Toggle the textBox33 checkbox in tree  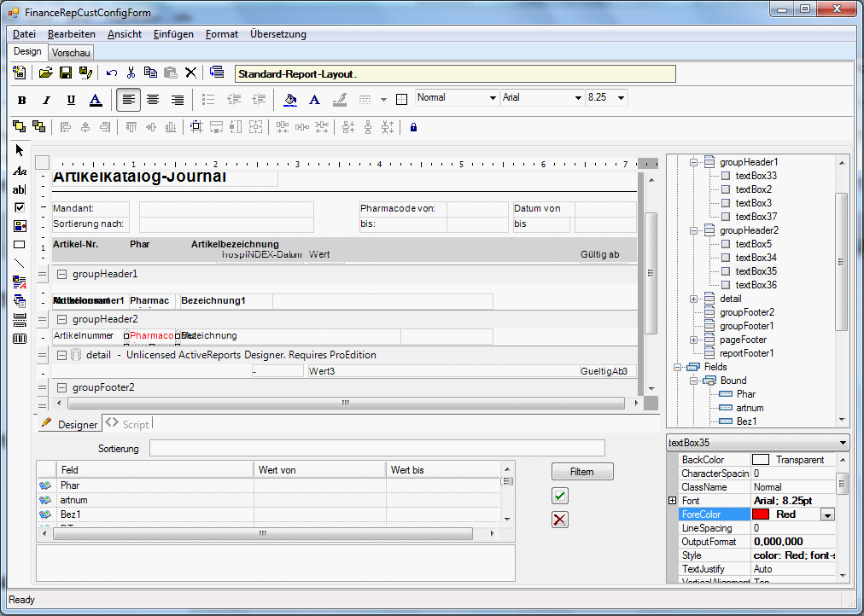point(726,176)
